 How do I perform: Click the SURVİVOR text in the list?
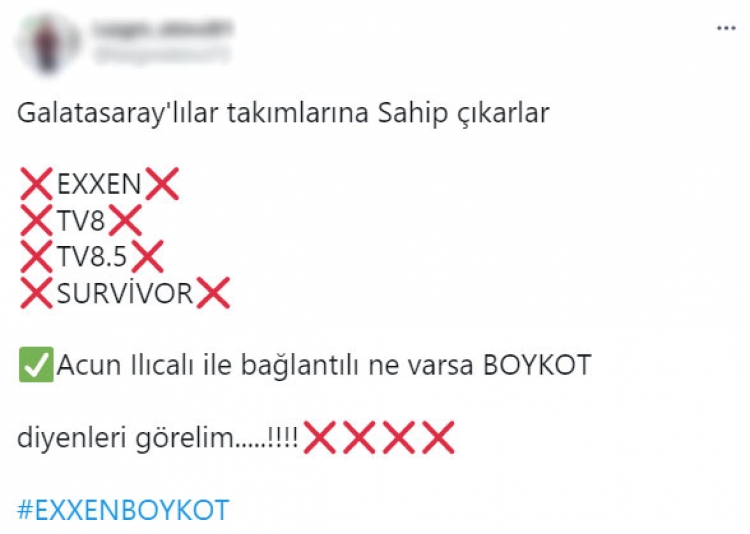125,293
